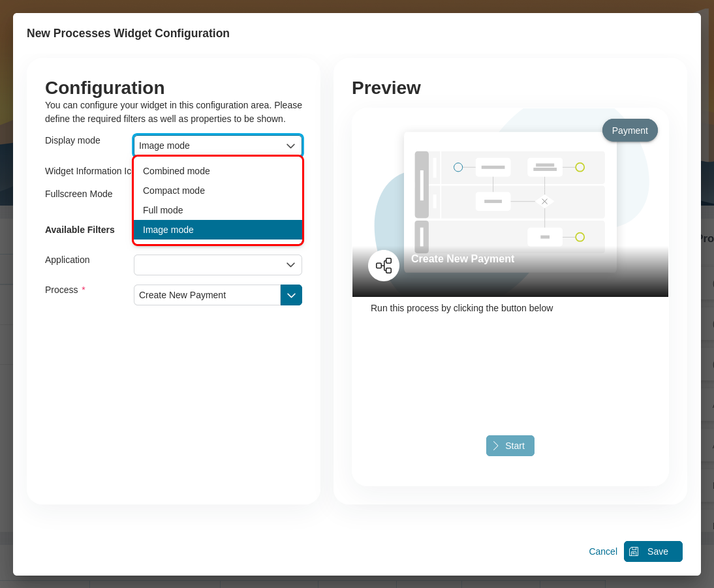714x588 pixels.
Task: Click the Save button
Action: [x=653, y=551]
